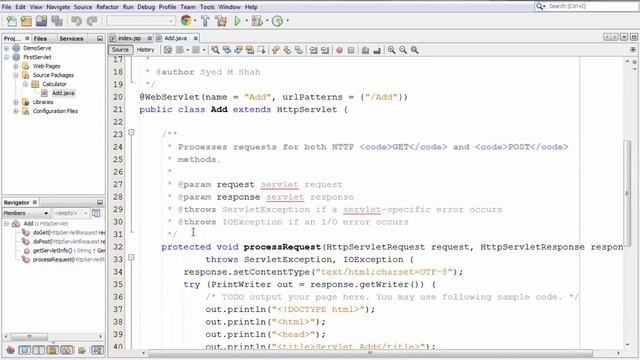Screen dimensions: 640x360
Task: Click the Shift Line Left icon
Action: [x=313, y=50]
